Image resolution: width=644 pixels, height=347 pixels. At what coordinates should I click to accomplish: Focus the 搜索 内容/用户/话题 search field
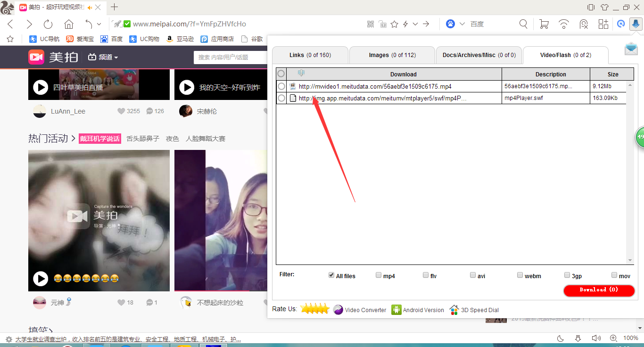click(231, 57)
